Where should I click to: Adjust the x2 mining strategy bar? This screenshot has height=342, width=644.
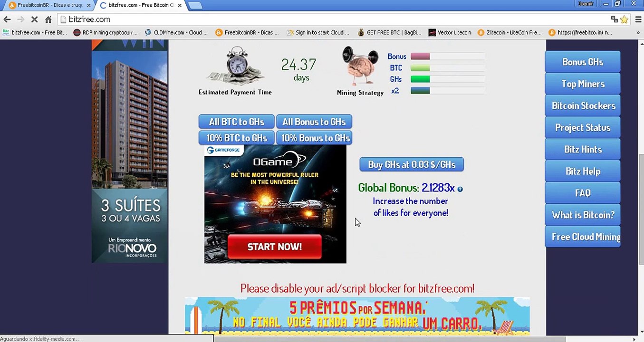click(448, 91)
